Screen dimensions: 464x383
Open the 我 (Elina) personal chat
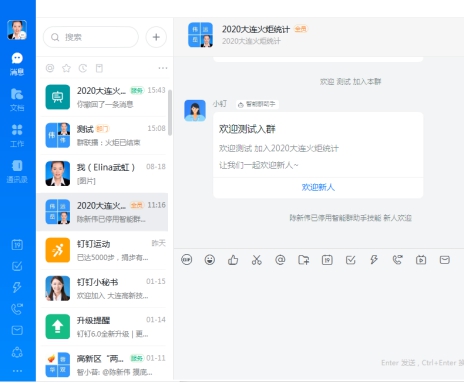[x=103, y=173]
